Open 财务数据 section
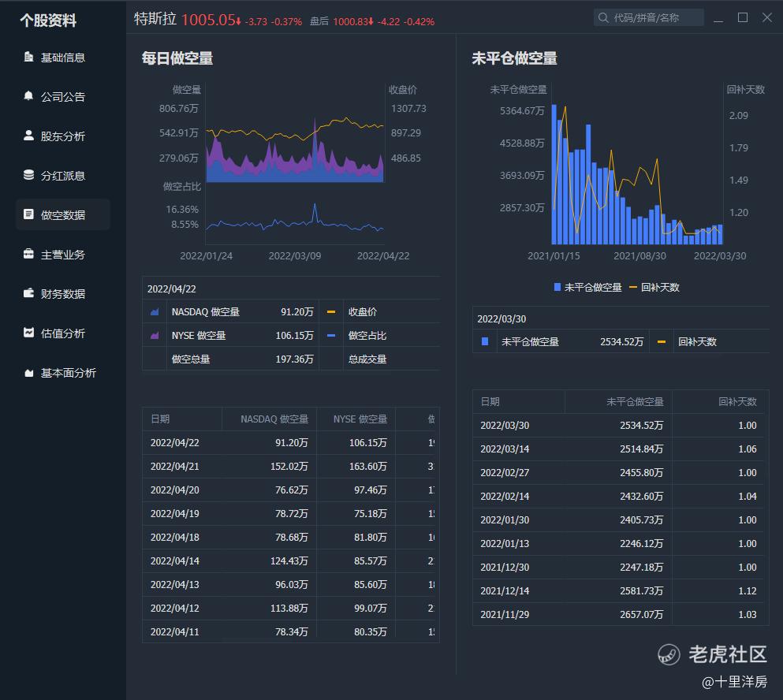The image size is (783, 700). (x=63, y=293)
